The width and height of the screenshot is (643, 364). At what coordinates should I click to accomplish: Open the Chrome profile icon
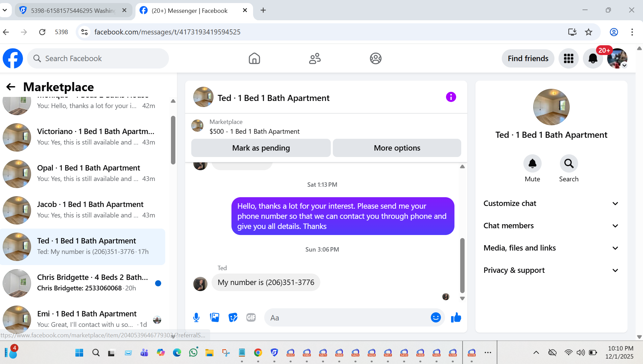614,32
